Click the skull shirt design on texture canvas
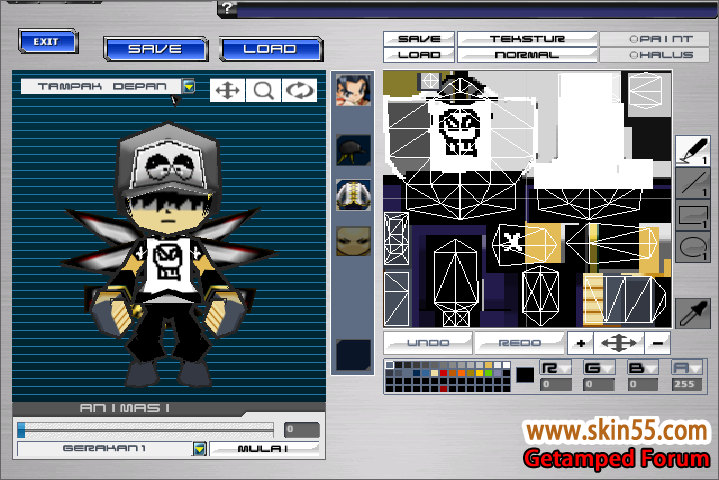Image resolution: width=719 pixels, height=480 pixels. 460,132
